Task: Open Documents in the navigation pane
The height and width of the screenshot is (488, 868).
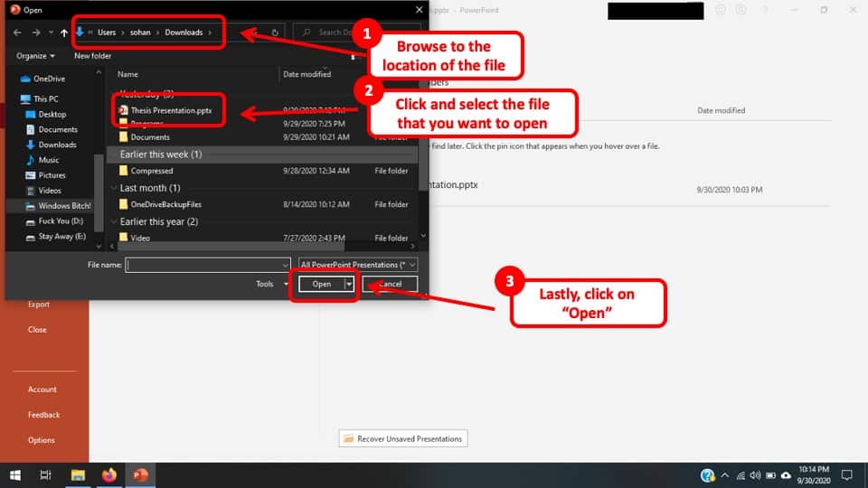Action: point(52,129)
